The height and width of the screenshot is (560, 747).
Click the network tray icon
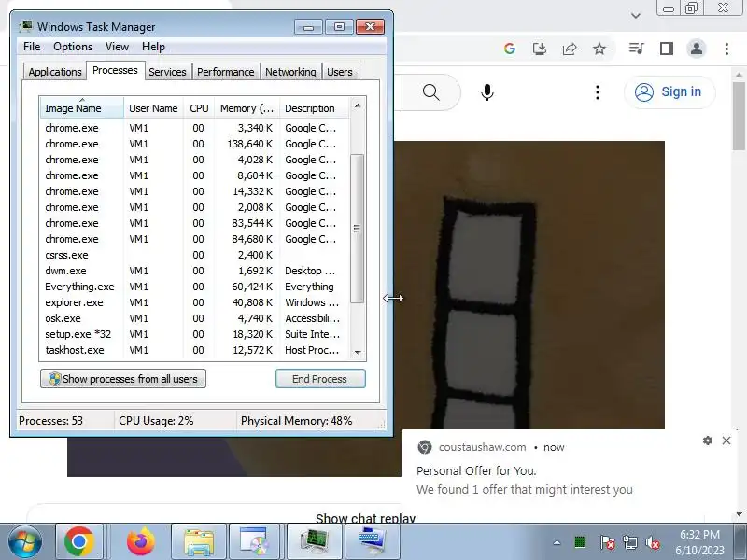pos(629,542)
